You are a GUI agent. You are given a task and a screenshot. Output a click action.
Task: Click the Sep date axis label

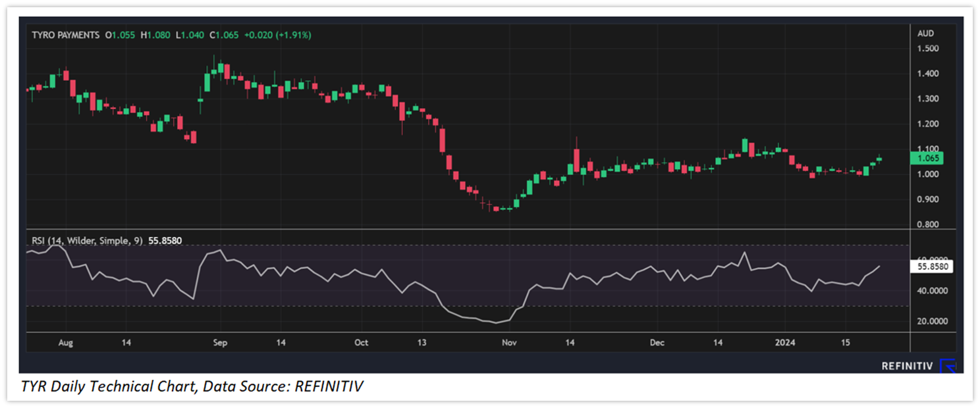point(220,343)
